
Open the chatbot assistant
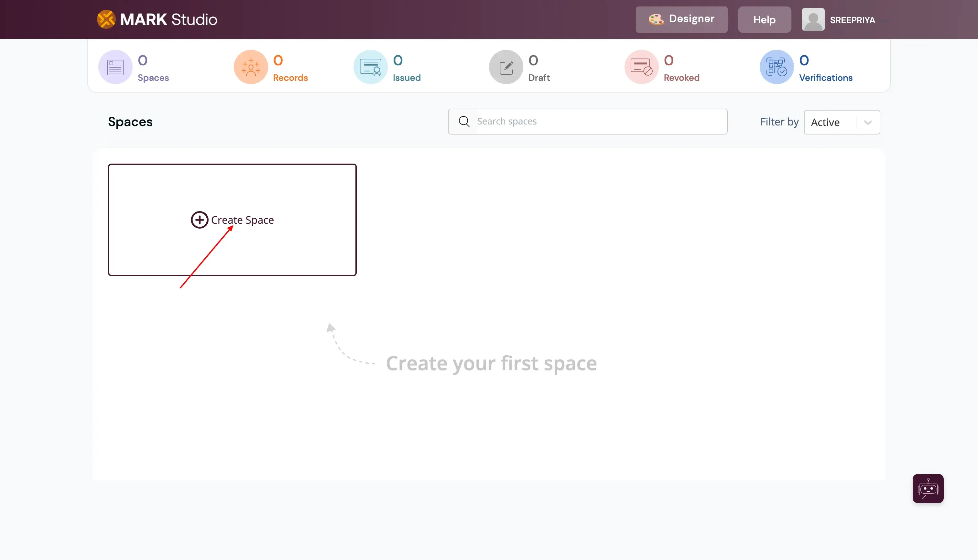click(928, 489)
